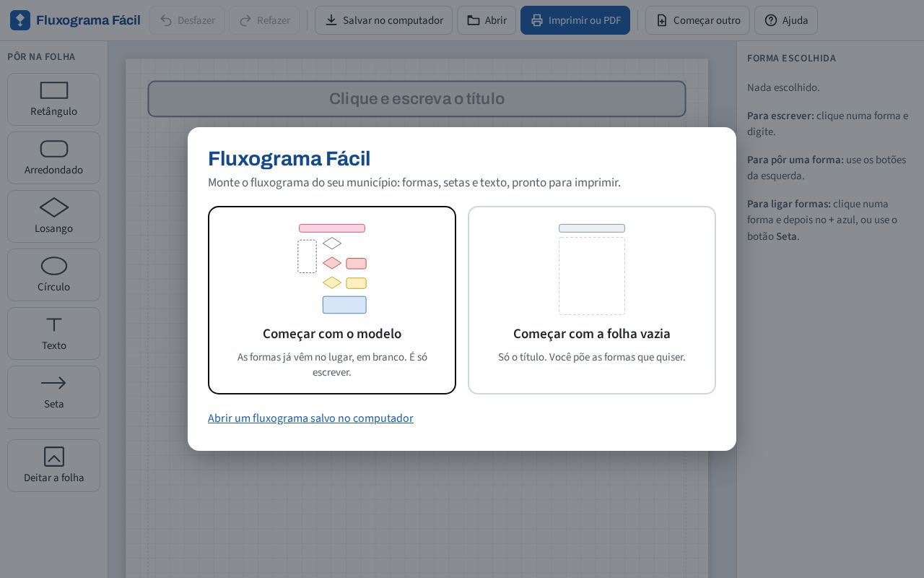Click the folder icon next to Abrir
Screen dimensions: 924x578
click(474, 20)
